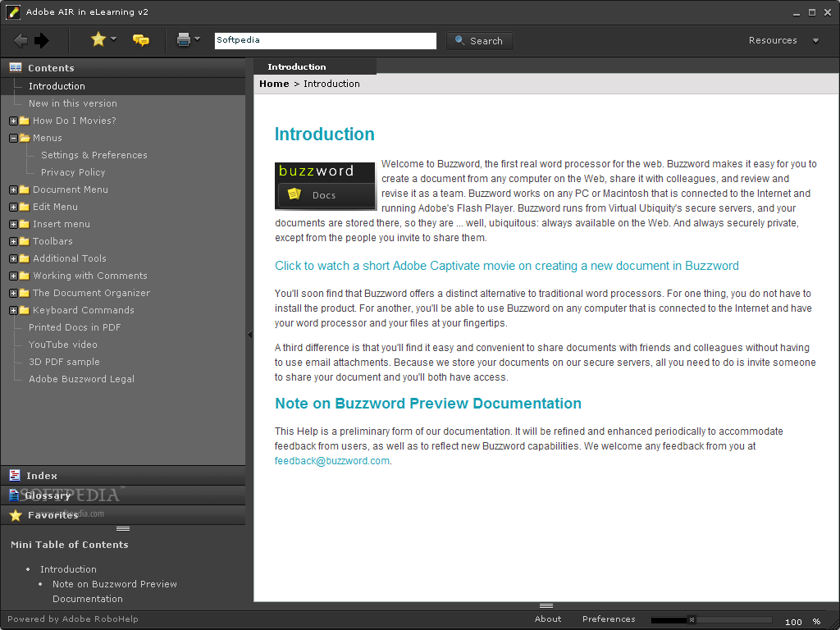
Task: Select Introduction in the Contents tree
Action: [x=57, y=86]
